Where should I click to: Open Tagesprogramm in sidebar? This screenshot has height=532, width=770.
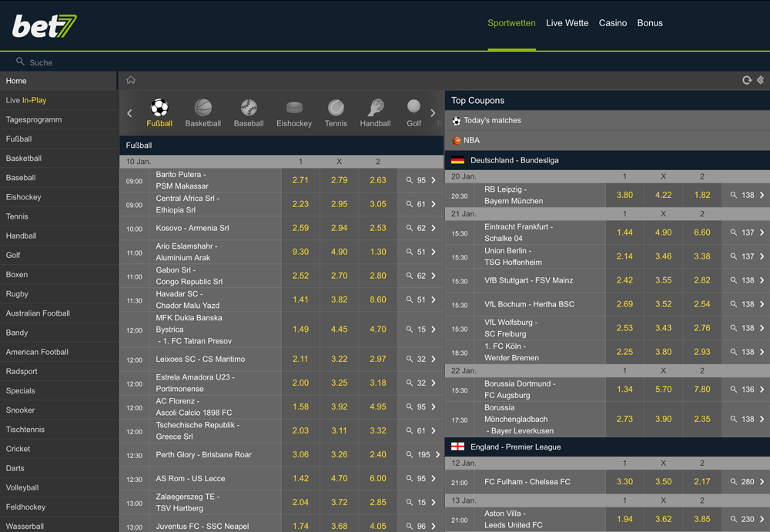point(59,119)
